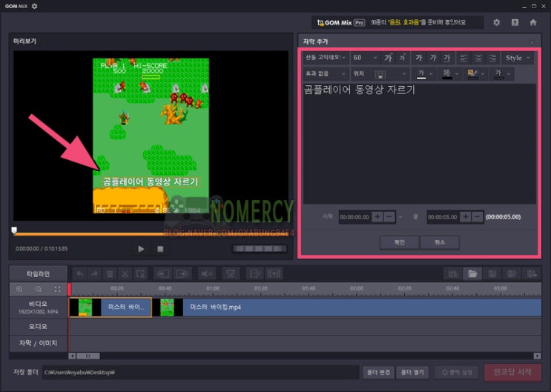This screenshot has height=392, width=551.
Task: Open the font size 60 dropdown
Action: (366, 58)
